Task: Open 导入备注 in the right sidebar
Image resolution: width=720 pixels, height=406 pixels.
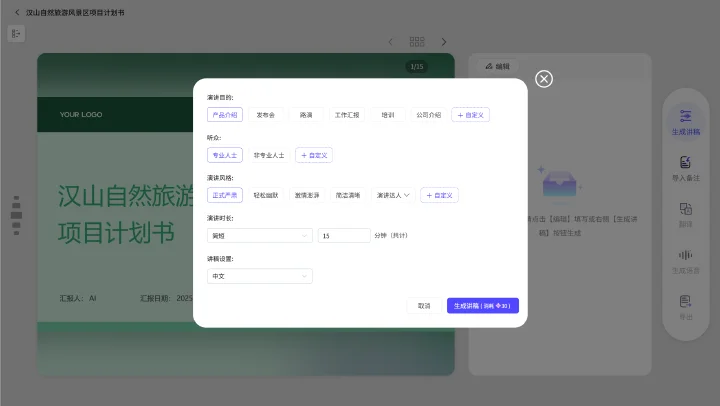Action: coord(686,169)
